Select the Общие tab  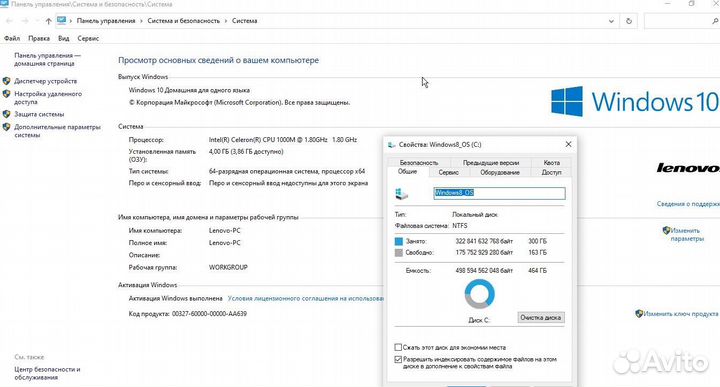407,172
